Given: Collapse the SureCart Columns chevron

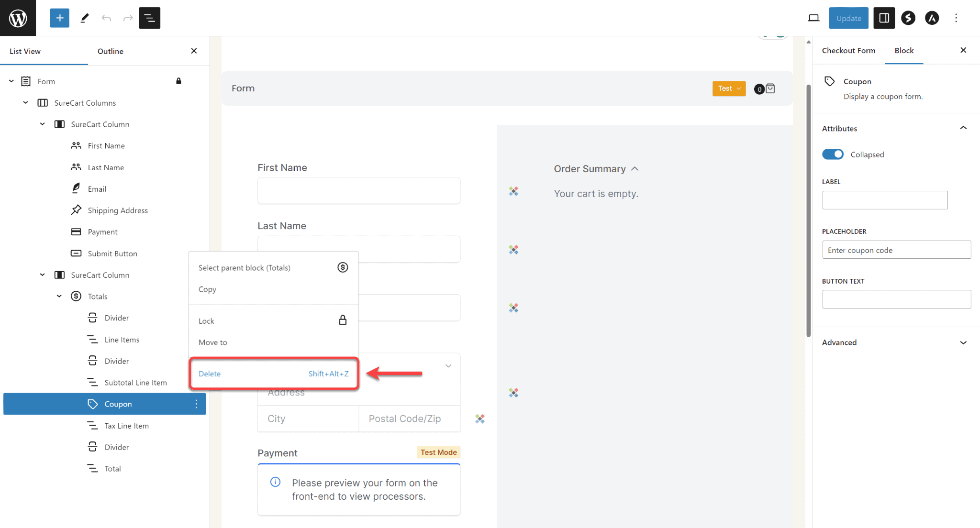Looking at the screenshot, I should tap(25, 102).
